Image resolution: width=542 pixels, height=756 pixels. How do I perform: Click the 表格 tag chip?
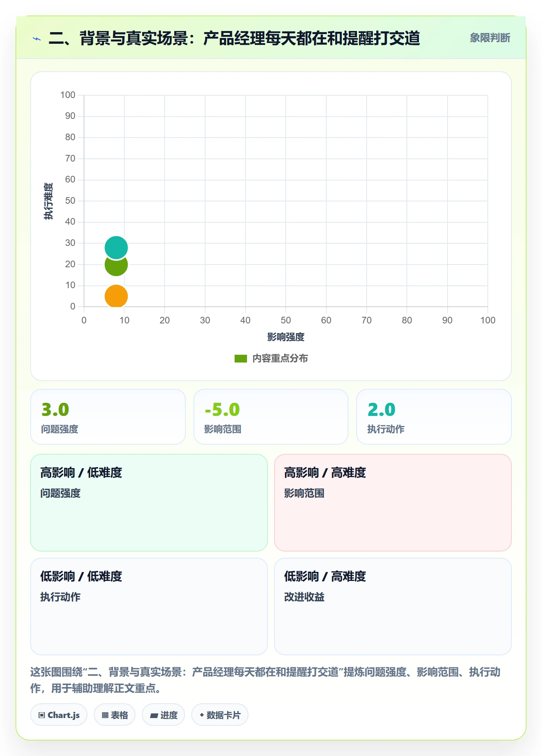pos(115,715)
